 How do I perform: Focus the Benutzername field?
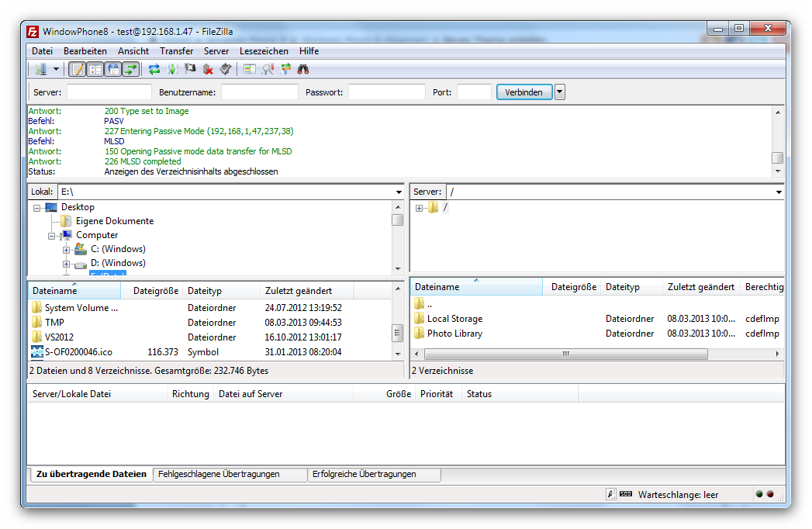260,92
